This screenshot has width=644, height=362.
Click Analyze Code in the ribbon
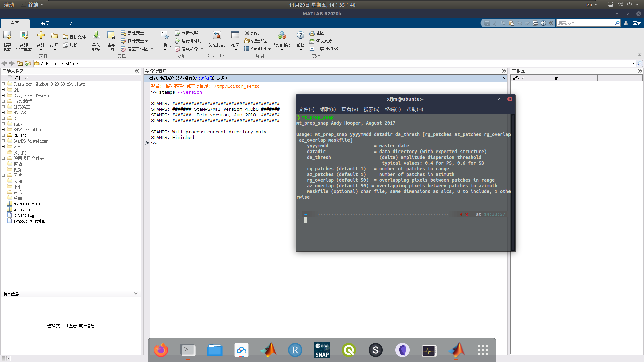(x=186, y=33)
